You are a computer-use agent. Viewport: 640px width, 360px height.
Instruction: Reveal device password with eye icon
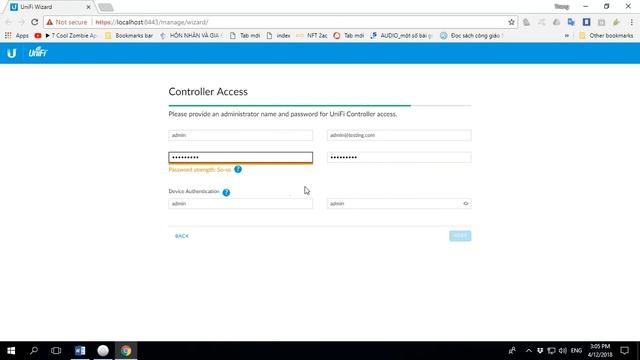pos(465,203)
